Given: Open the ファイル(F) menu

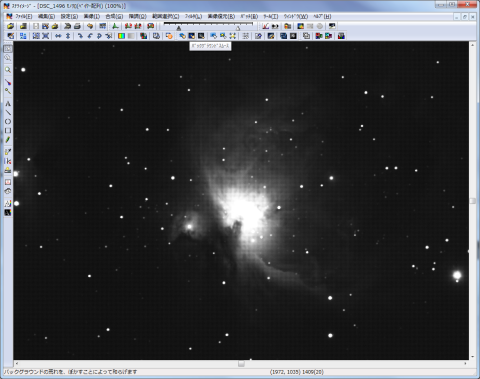Looking at the screenshot, I should pyautogui.click(x=24, y=16).
